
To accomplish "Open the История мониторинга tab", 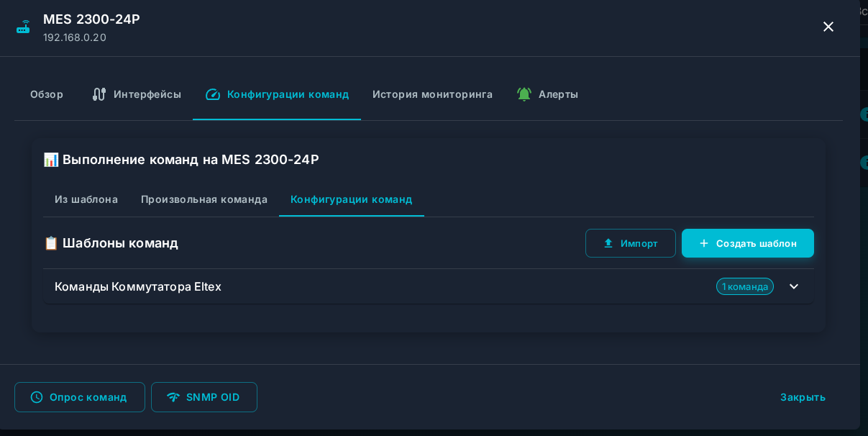I will pos(433,94).
